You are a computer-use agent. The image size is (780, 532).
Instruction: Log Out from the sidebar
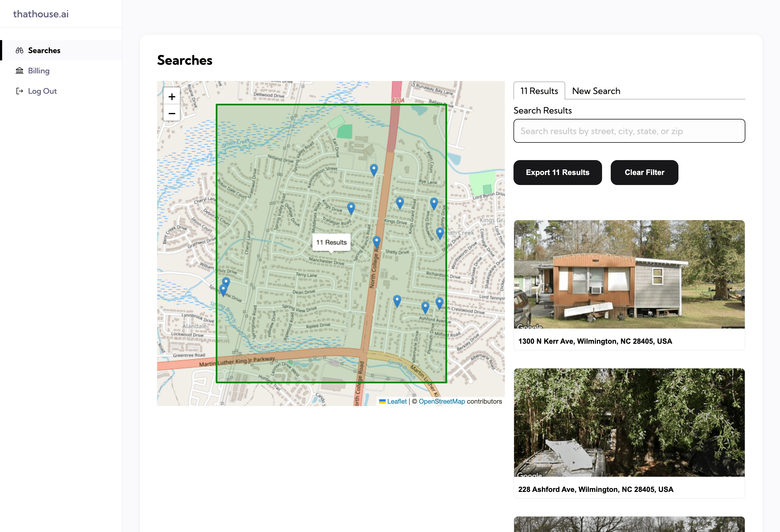[x=61, y=91]
